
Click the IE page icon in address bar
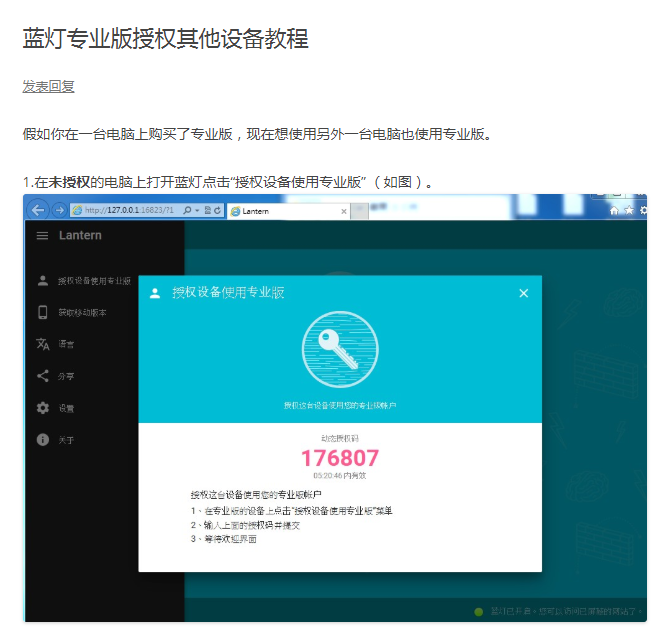77,210
